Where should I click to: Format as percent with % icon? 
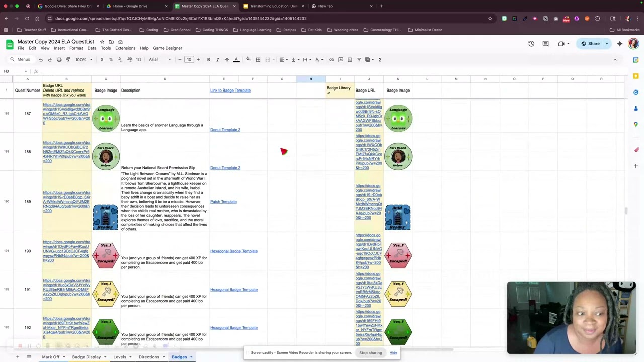[111, 59]
